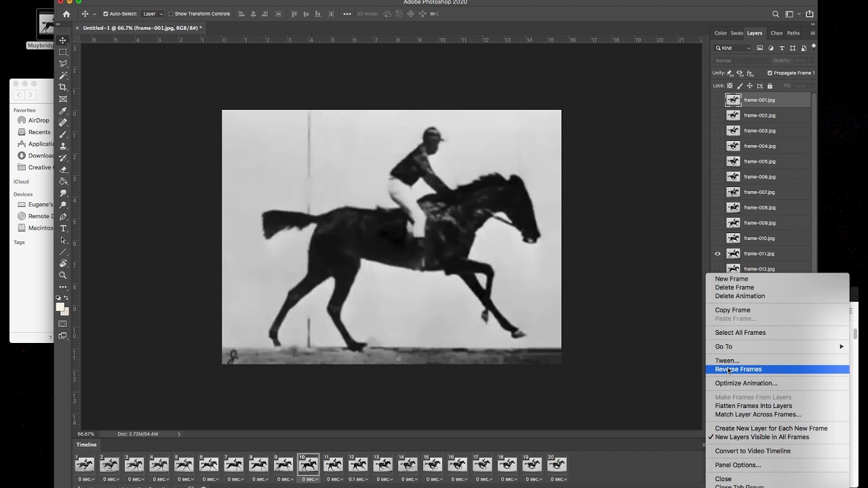Viewport: 868px width, 488px height.
Task: Open the Search magnifier in top bar
Action: point(776,14)
